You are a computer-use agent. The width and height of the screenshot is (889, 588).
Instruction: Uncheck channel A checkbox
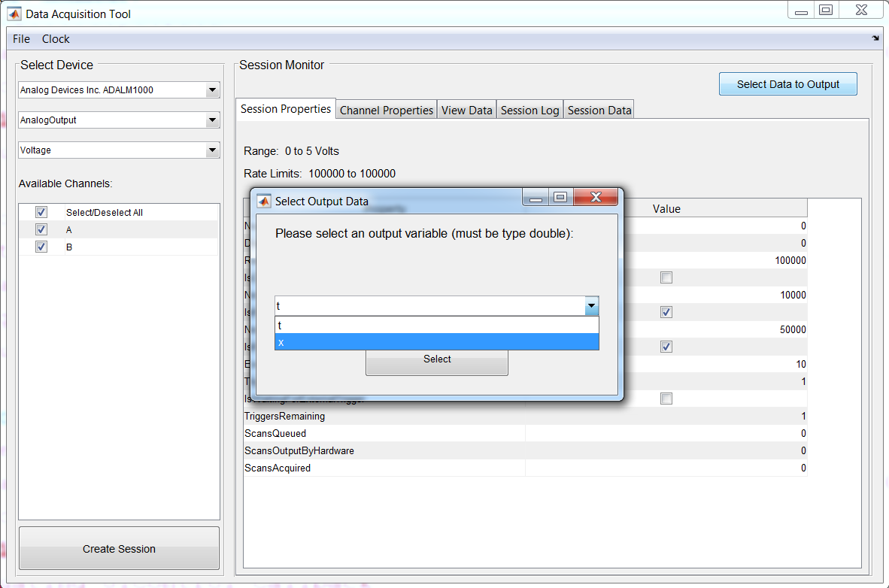(41, 229)
